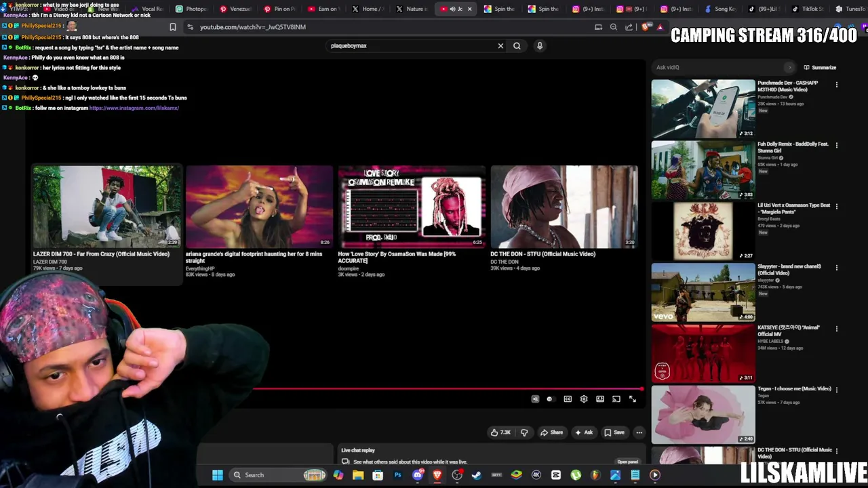The height and width of the screenshot is (488, 868).
Task: Dislike the current video
Action: pos(524,432)
